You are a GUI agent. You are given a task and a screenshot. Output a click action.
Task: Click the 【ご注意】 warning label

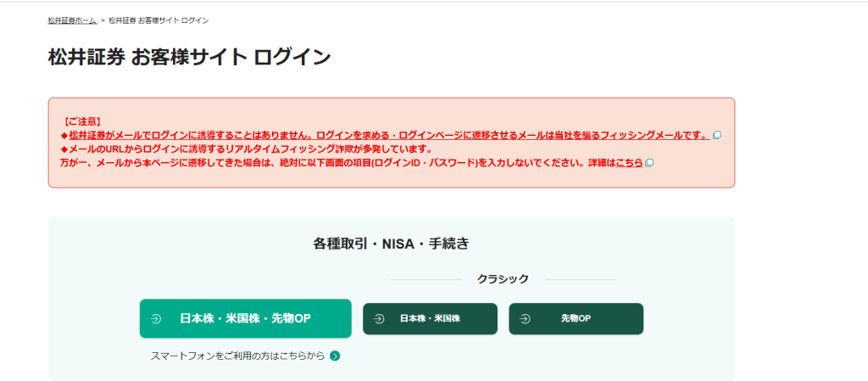(82, 122)
